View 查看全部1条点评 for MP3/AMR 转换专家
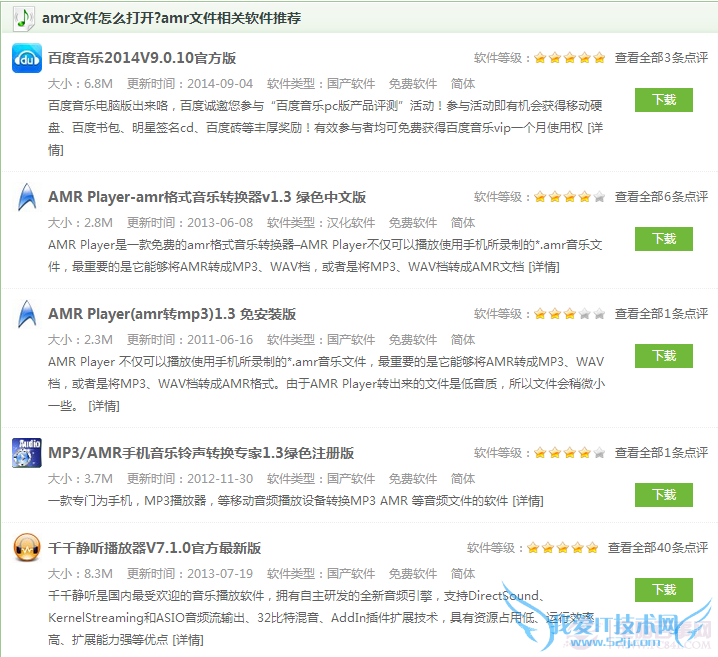 661,453
